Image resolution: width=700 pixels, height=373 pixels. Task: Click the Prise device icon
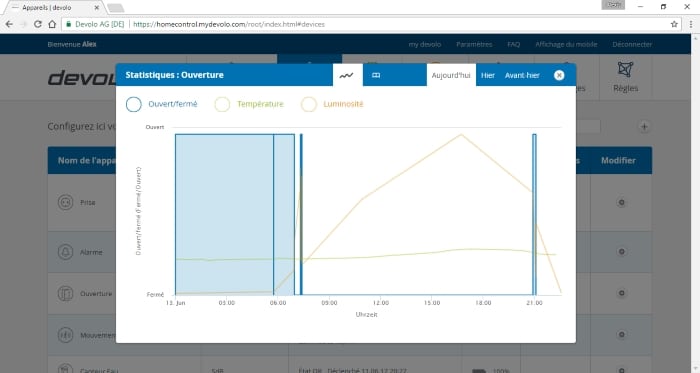pos(66,202)
